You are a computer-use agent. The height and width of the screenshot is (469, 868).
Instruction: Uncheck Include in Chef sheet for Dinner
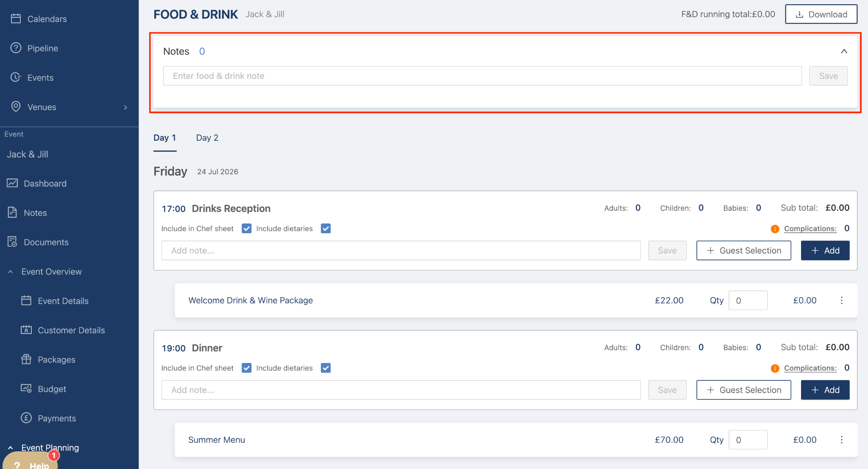click(x=246, y=368)
